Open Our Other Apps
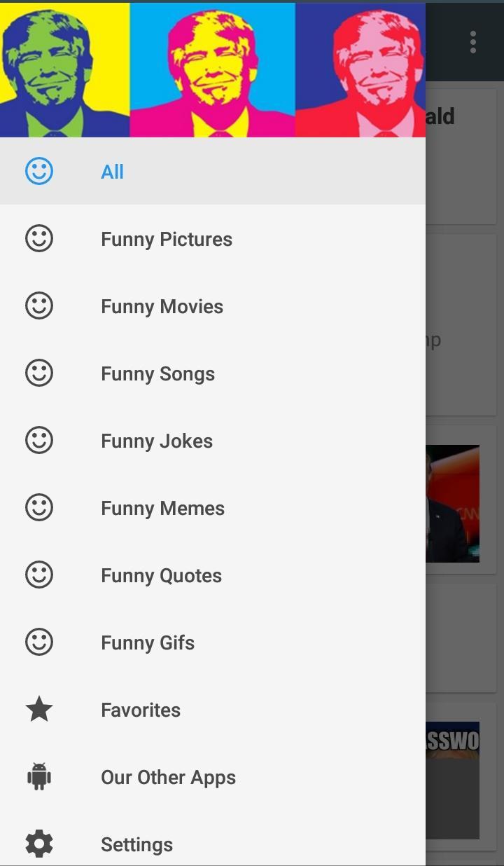The image size is (504, 866). [213, 776]
